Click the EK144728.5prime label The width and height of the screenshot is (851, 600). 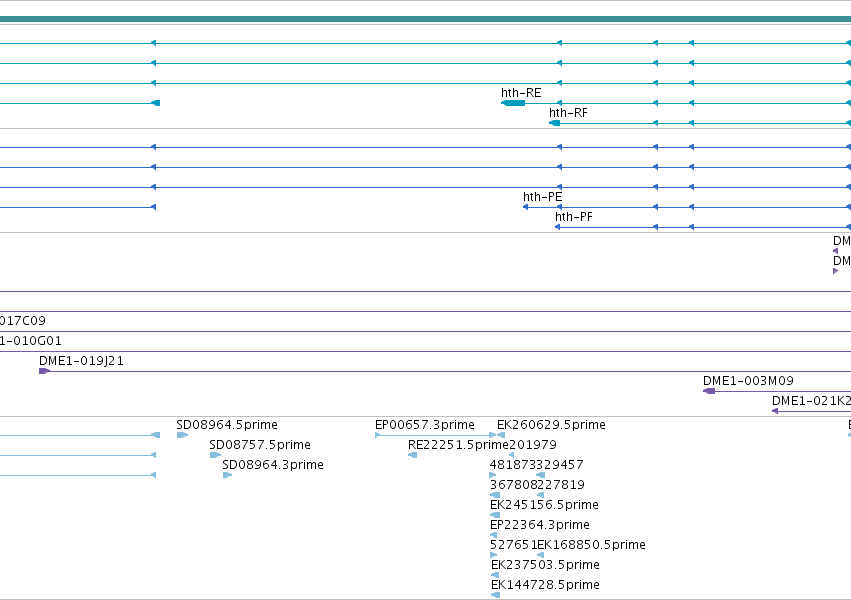click(545, 585)
